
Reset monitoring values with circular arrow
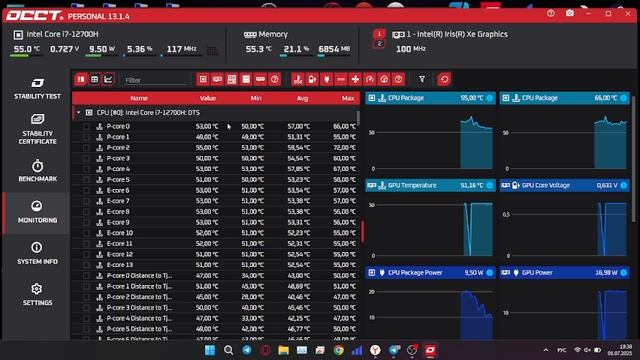click(x=444, y=80)
